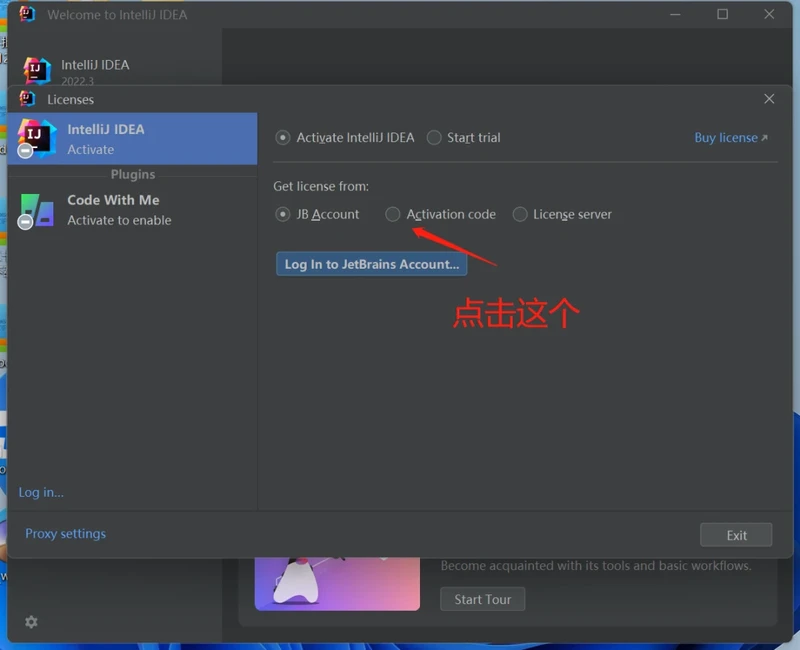The height and width of the screenshot is (650, 800).
Task: Click the IntelliJ IDEA product icon in list
Action: [x=36, y=138]
